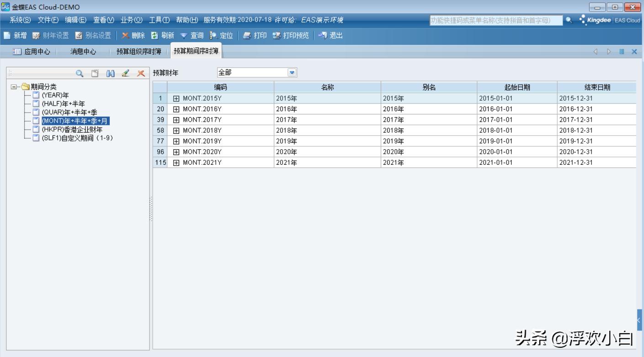This screenshot has width=644, height=357.
Task: Click the 起始日期 column header
Action: click(517, 87)
